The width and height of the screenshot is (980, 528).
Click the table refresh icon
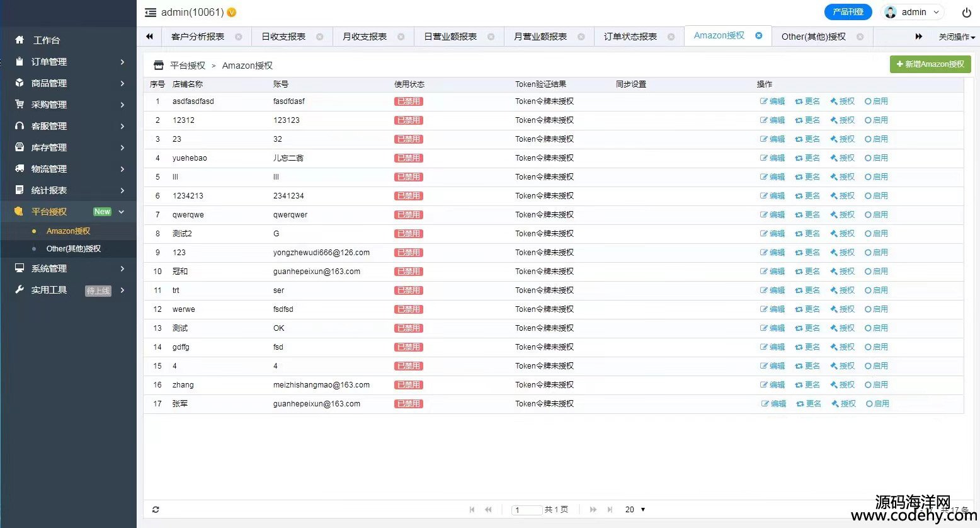pyautogui.click(x=156, y=510)
